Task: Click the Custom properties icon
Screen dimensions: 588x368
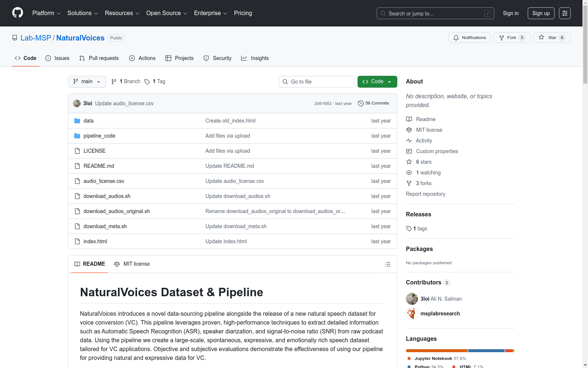Action: click(x=409, y=151)
